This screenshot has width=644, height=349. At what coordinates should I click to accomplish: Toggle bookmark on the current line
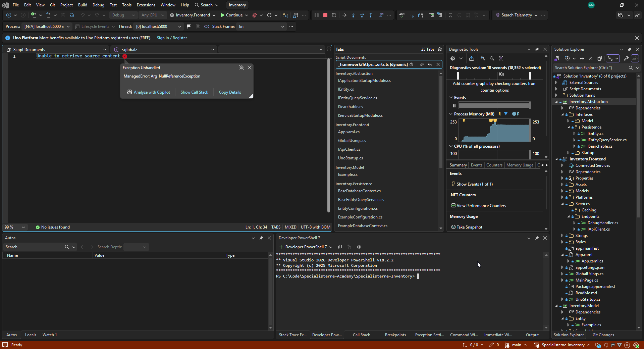pos(450,15)
